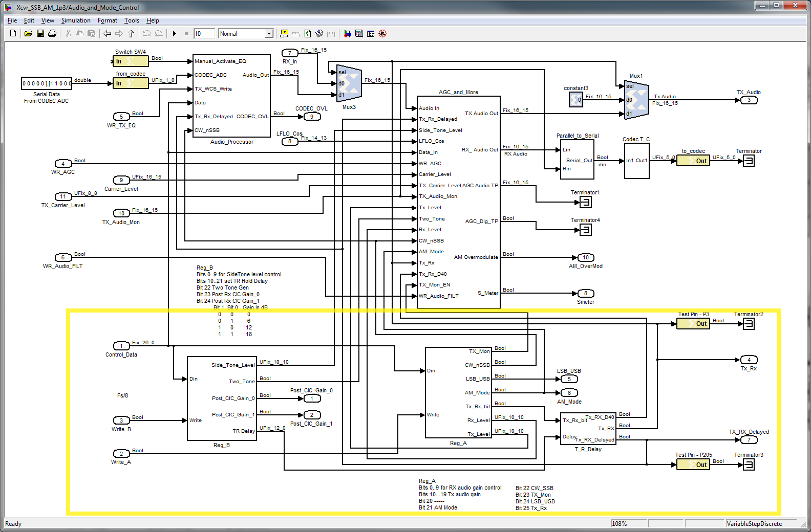Expand the Normal simulation mode dropdown
Viewport: 811px width, 532px height.
269,34
